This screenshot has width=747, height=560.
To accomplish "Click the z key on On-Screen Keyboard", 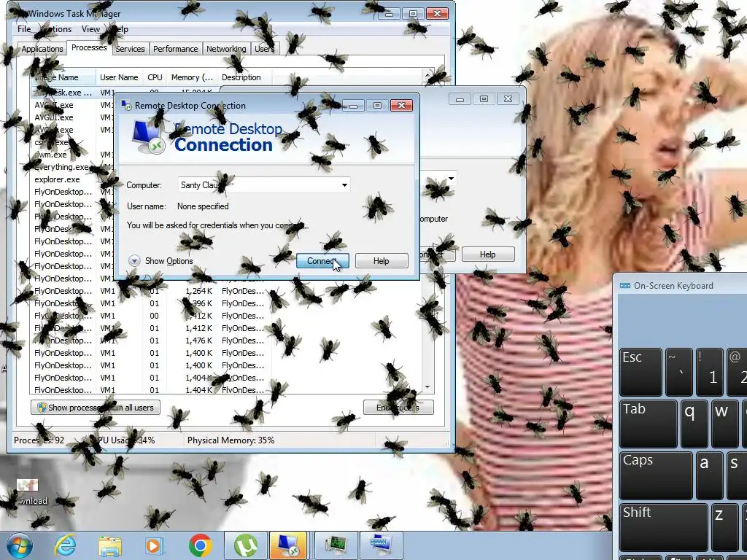I will click(x=725, y=527).
